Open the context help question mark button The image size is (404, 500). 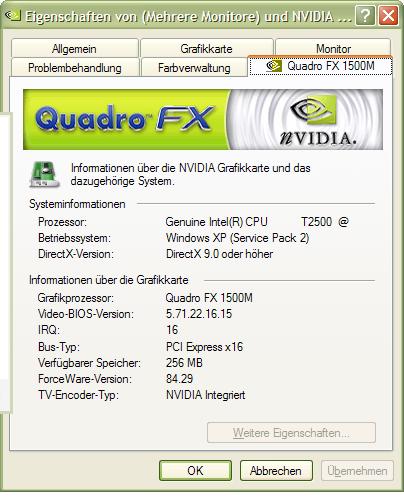point(365,15)
